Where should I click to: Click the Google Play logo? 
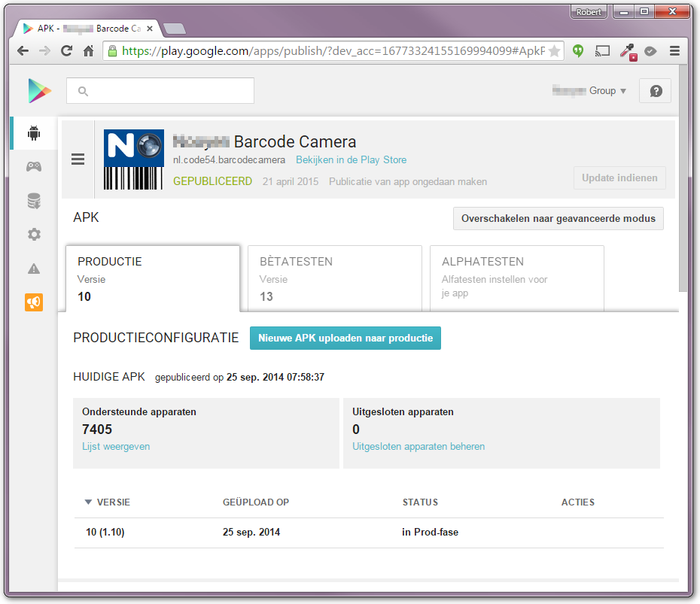click(39, 90)
